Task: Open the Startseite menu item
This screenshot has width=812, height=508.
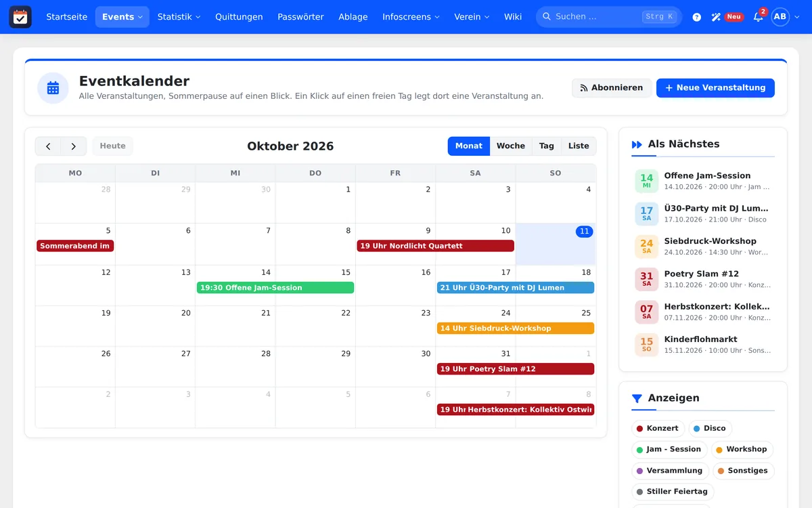Action: [x=66, y=17]
